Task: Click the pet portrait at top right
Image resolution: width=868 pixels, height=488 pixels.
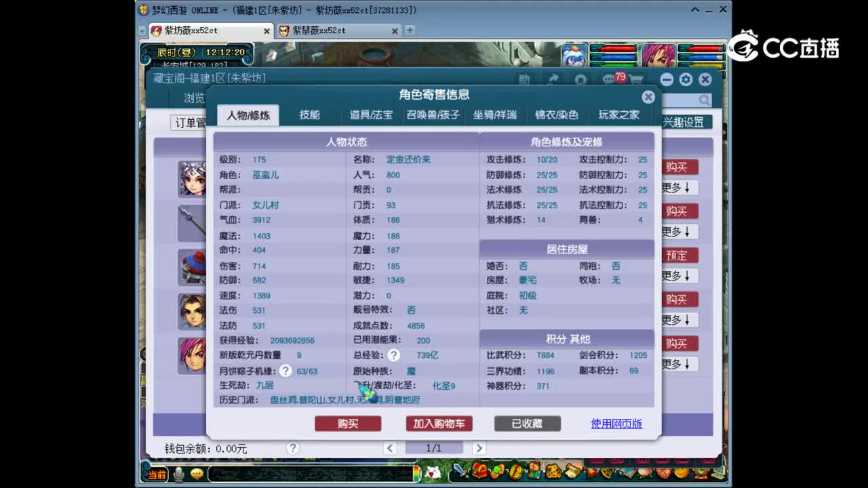Action: tap(574, 56)
